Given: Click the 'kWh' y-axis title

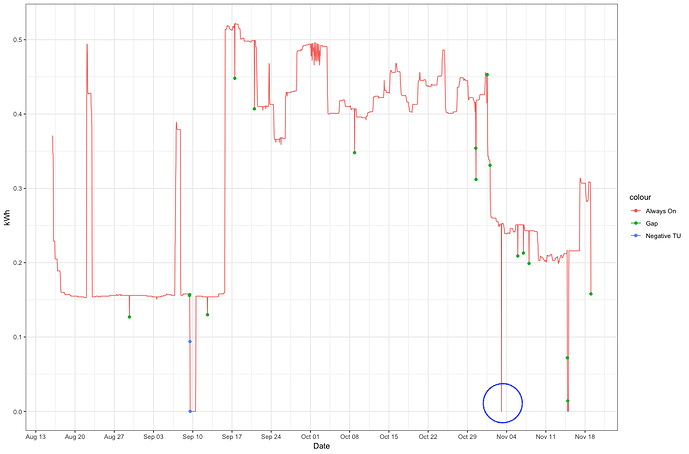Looking at the screenshot, I should tap(6, 218).
